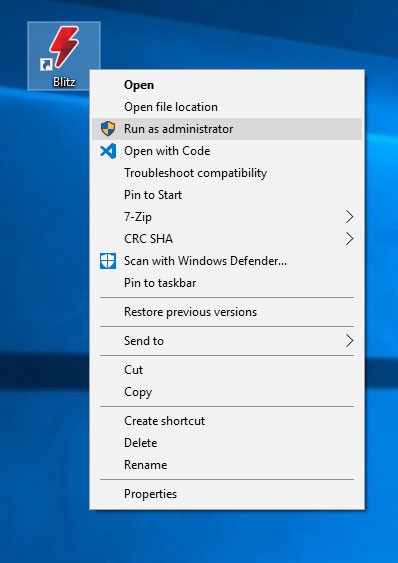This screenshot has height=563, width=398.
Task: Select Pin to taskbar
Action: (227, 283)
